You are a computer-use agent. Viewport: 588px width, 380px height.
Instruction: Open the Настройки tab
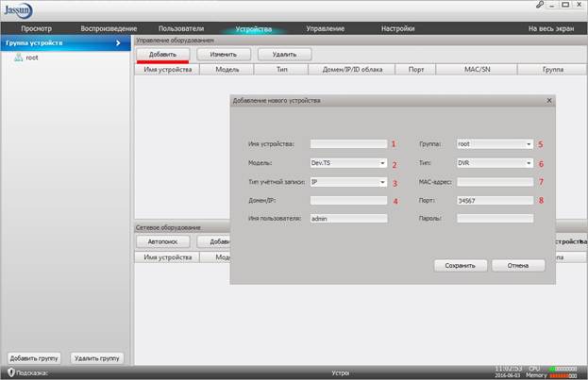[398, 28]
